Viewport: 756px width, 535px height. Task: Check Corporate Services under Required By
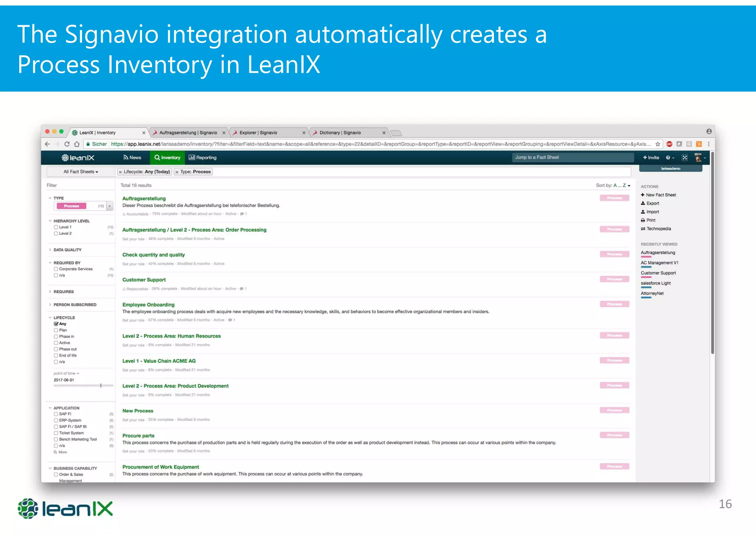[56, 269]
